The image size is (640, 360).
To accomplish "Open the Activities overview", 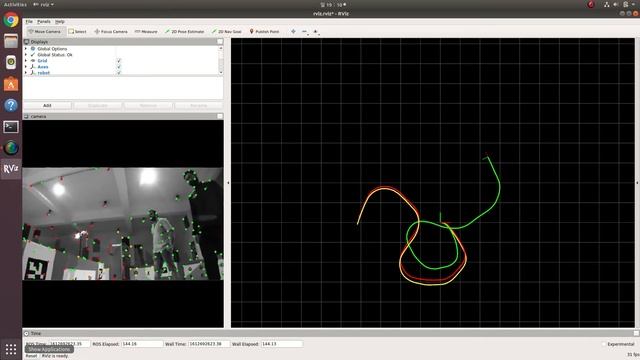I will (x=15, y=4).
